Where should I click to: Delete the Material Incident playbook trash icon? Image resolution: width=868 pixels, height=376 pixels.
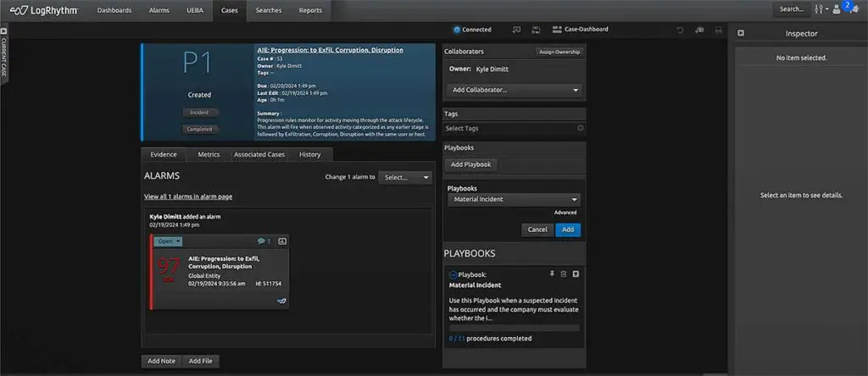coord(564,274)
